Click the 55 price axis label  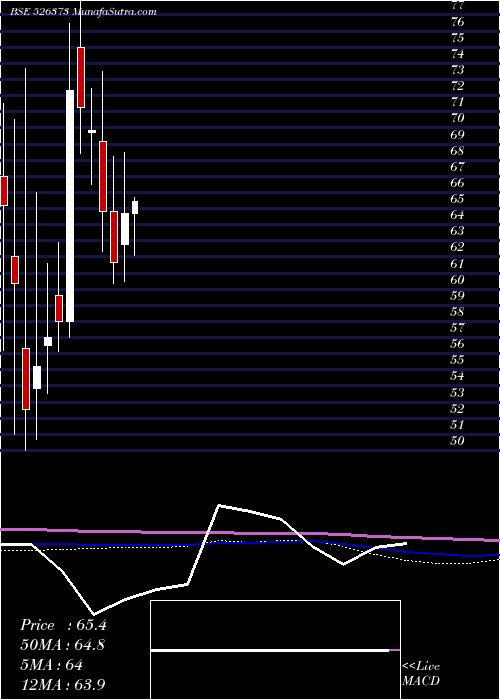point(457,360)
